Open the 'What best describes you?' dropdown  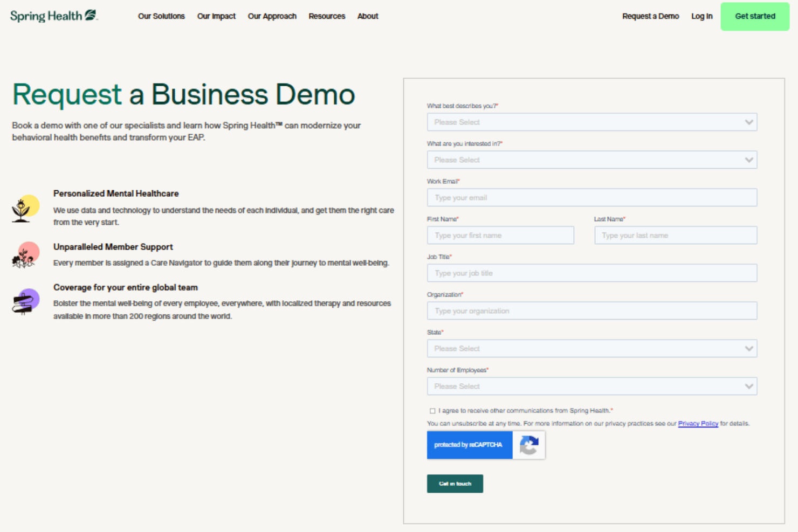tap(592, 122)
